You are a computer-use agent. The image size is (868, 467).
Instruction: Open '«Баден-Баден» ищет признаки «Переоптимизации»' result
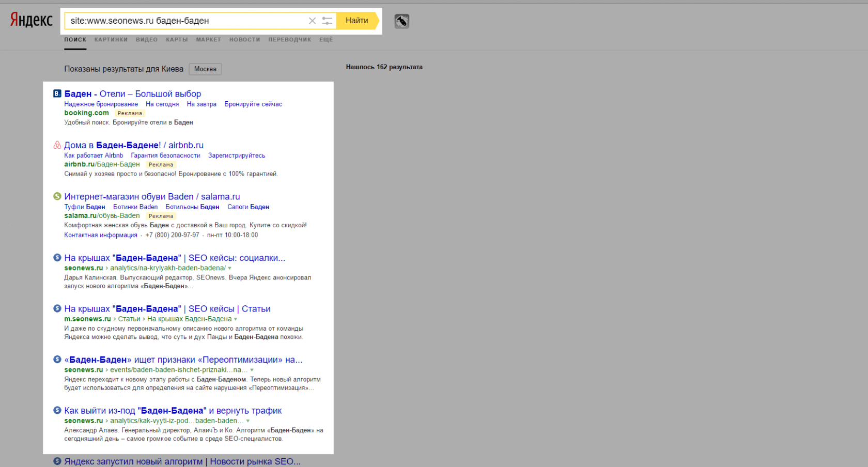pyautogui.click(x=183, y=360)
